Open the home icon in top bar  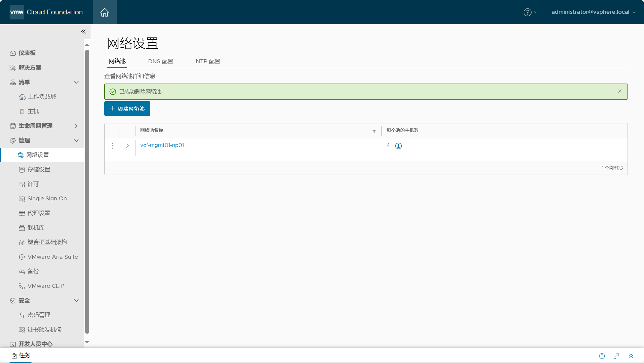point(105,12)
